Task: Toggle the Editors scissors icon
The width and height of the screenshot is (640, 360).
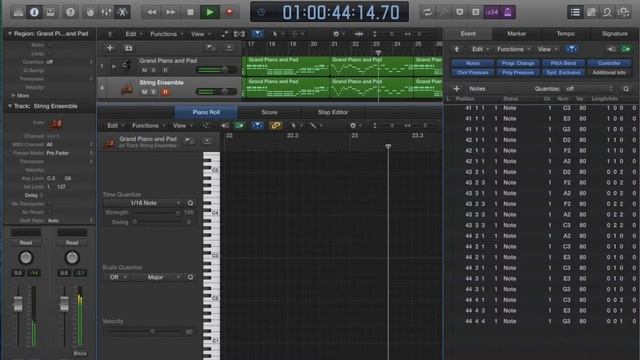Action: pyautogui.click(x=122, y=12)
